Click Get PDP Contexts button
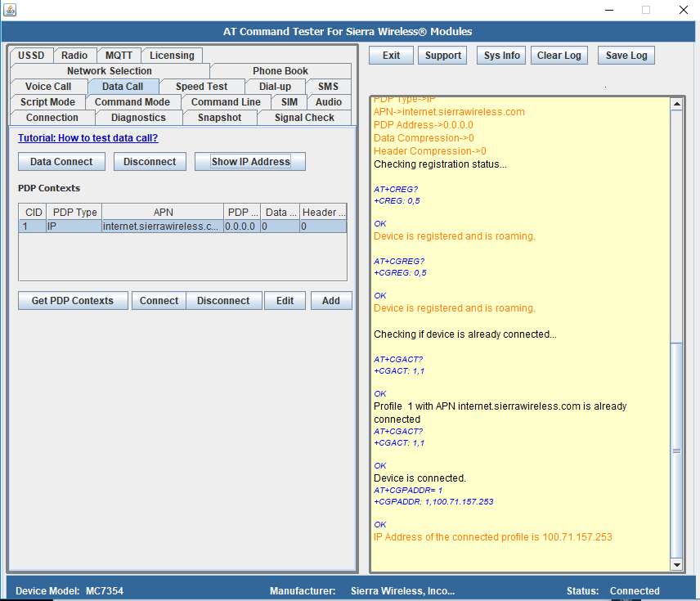 tap(73, 301)
